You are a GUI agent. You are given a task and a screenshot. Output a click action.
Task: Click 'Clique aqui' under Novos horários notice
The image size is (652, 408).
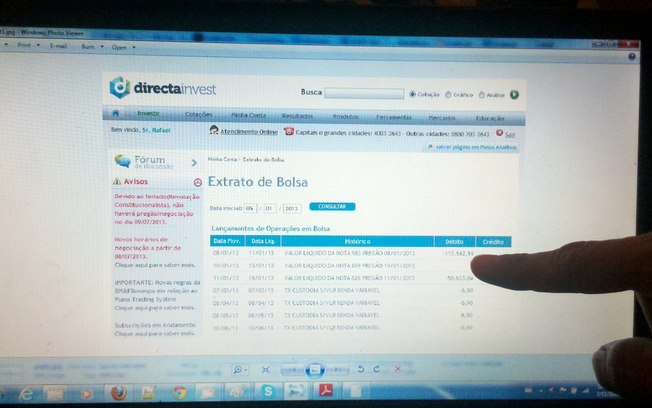click(x=155, y=265)
